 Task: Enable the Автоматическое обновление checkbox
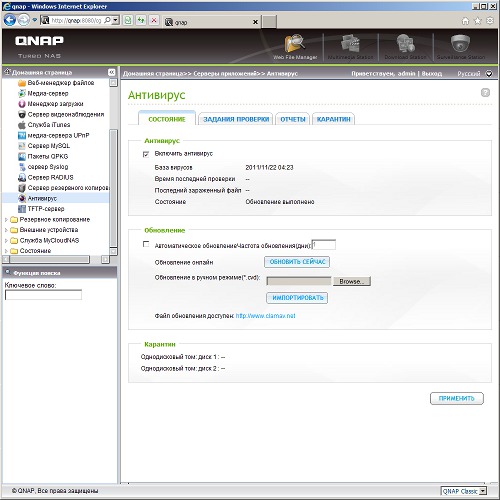tap(146, 244)
